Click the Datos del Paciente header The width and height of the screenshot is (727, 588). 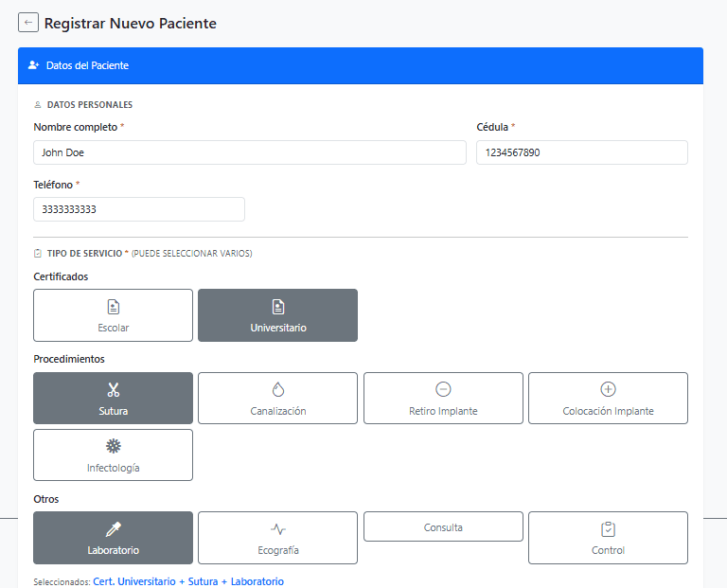[x=87, y=66]
